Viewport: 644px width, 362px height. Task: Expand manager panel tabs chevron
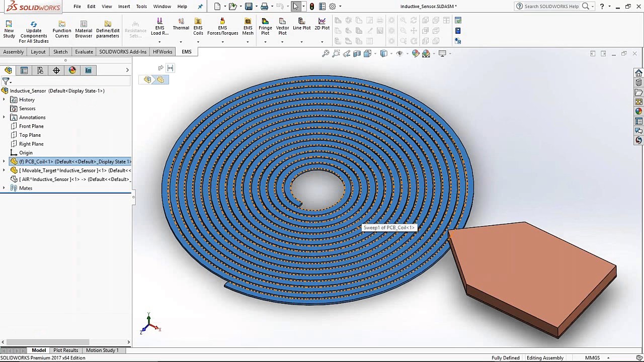[x=127, y=70]
